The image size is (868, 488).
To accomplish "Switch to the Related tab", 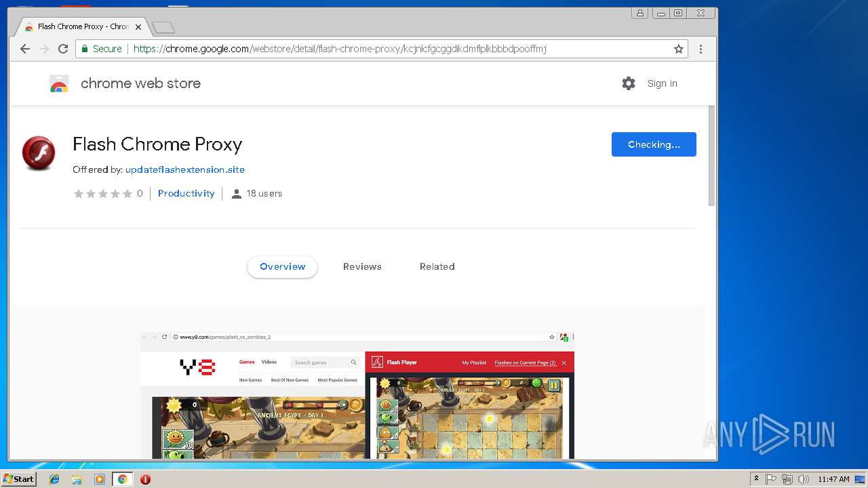I will (437, 266).
